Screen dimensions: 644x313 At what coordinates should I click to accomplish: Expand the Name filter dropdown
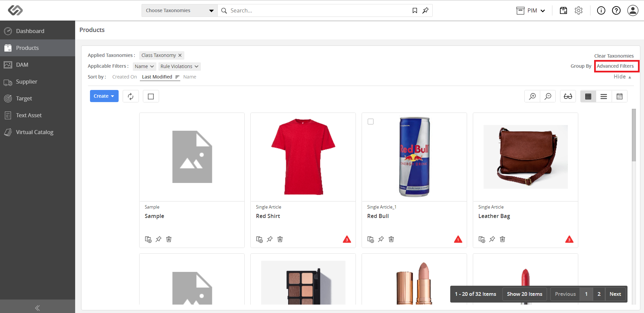pos(144,66)
